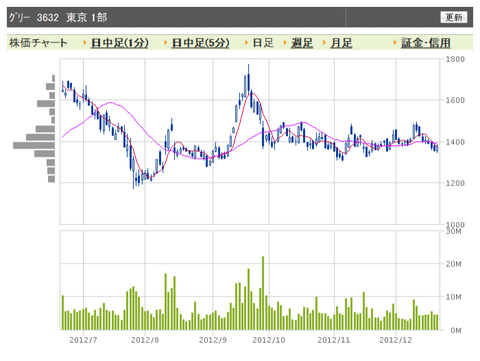
Task: Switch to the 週足 weekly chart
Action: coord(302,43)
